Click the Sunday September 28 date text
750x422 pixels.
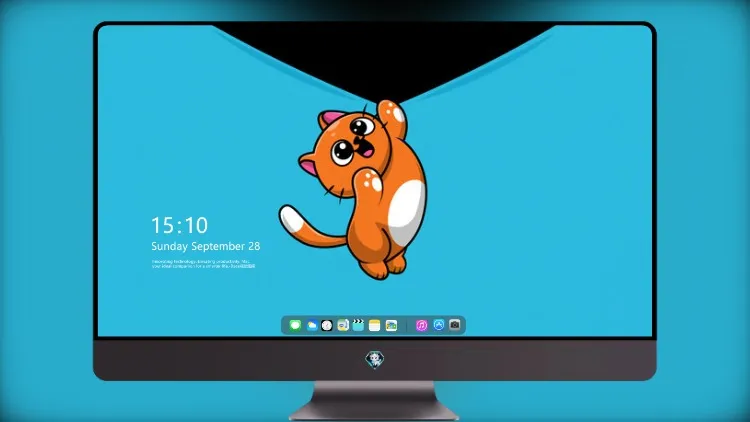click(x=206, y=246)
